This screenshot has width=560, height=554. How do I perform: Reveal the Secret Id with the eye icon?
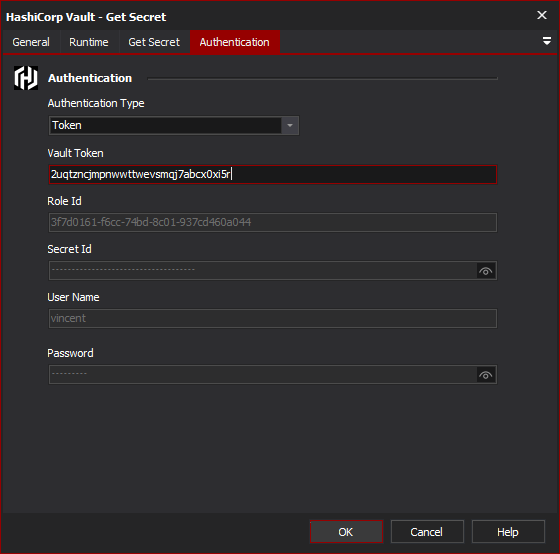coord(485,271)
